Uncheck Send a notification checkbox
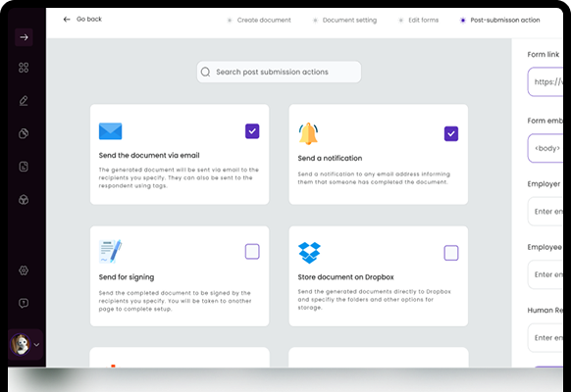 pos(451,133)
